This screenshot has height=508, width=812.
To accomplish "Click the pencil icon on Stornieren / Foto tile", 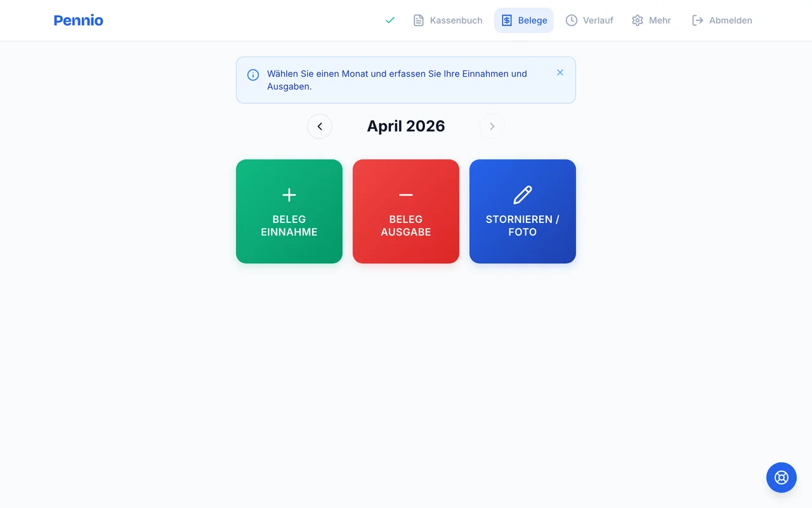I will click(522, 195).
